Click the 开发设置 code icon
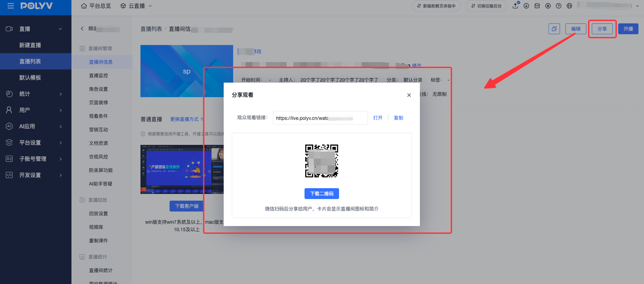The height and width of the screenshot is (284, 644). coord(9,175)
